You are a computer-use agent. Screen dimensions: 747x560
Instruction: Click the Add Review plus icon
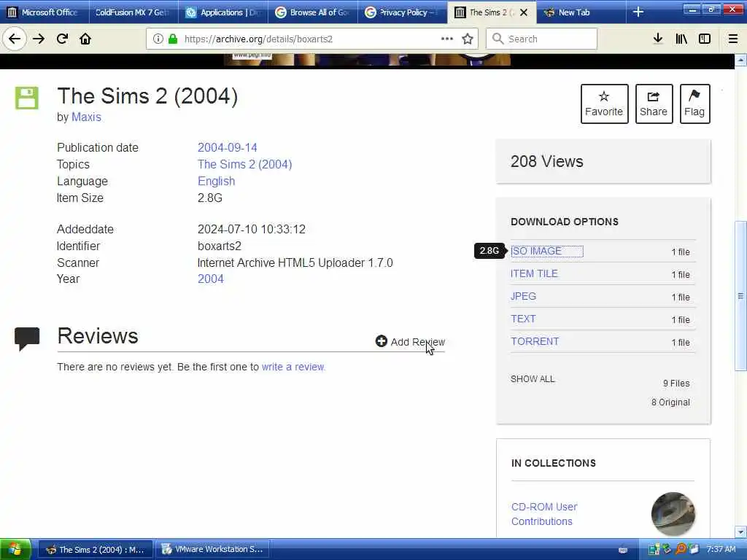tap(381, 341)
